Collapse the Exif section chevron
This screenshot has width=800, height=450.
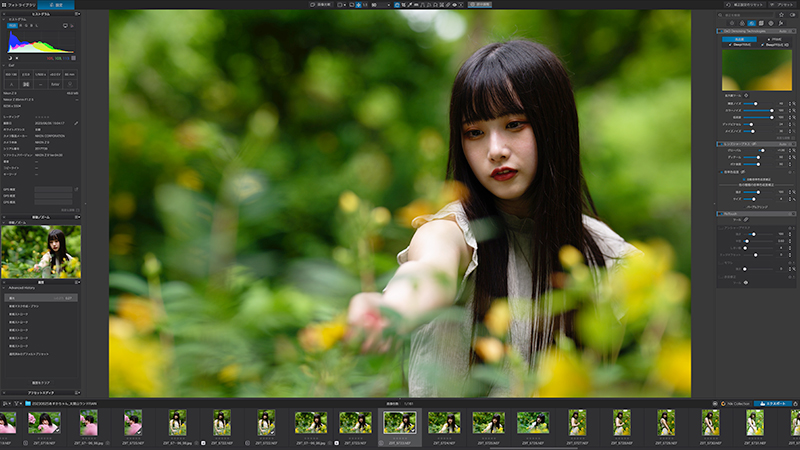pos(4,65)
